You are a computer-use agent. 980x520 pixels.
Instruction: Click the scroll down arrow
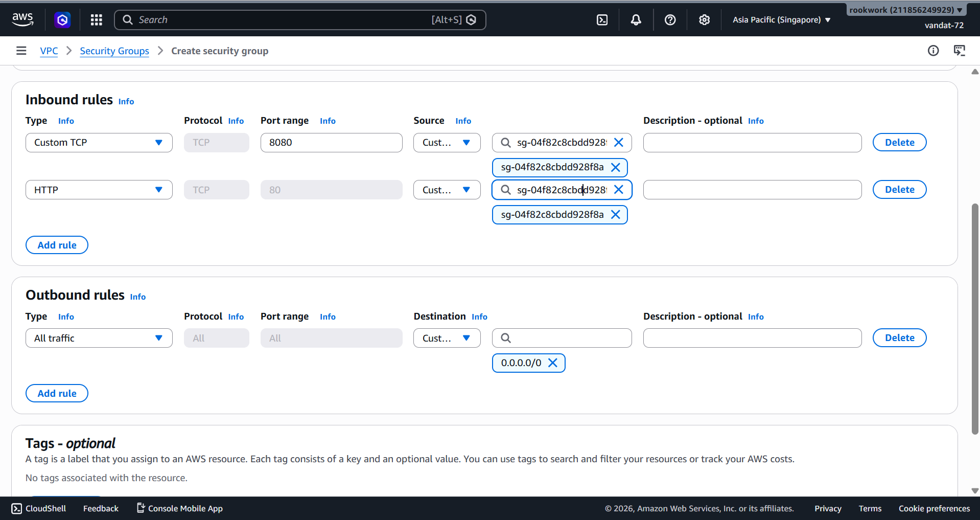pos(975,491)
